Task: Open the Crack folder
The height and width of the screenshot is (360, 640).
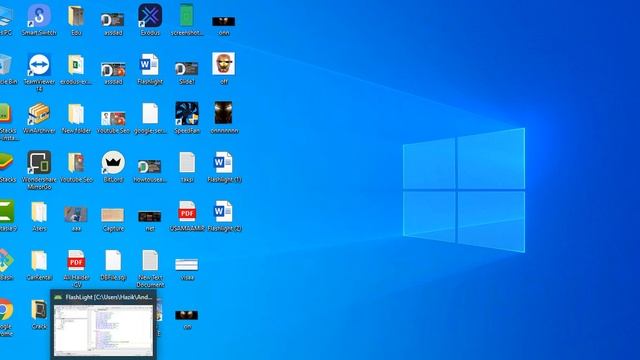Action: 39,309
